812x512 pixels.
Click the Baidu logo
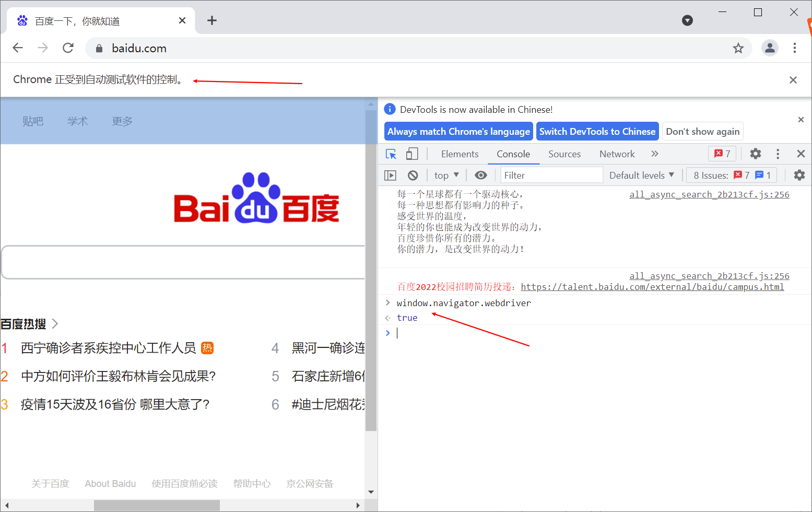pos(256,197)
